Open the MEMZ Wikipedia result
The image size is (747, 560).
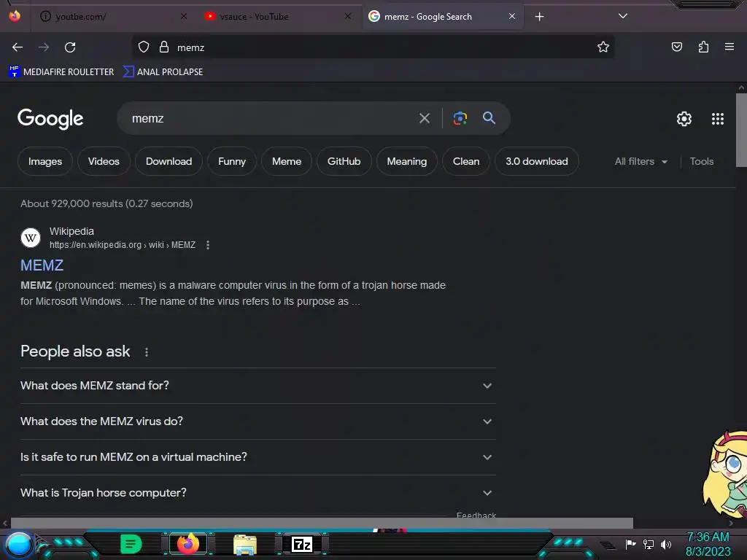42,265
